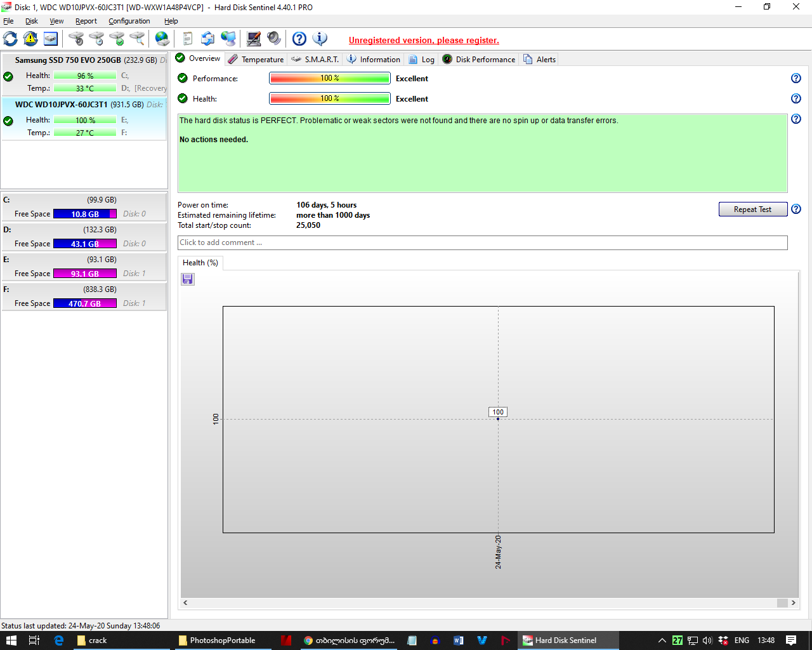
Task: Select the Samsung SSD 750 EVO 250GB disk
Action: [84, 74]
